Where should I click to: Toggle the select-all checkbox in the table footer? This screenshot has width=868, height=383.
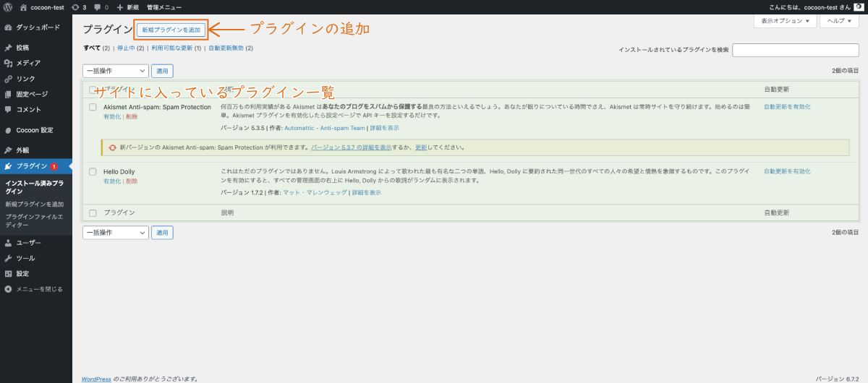coord(93,213)
